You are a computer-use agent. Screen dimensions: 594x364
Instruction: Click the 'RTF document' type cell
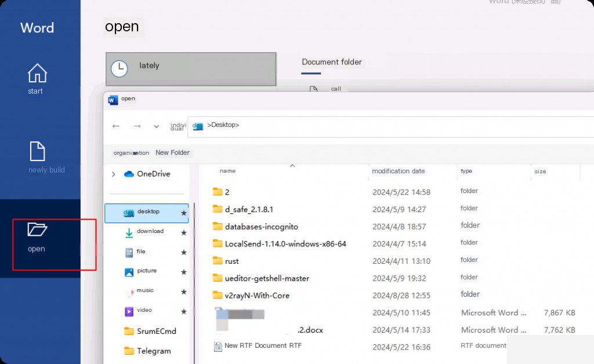(x=483, y=345)
